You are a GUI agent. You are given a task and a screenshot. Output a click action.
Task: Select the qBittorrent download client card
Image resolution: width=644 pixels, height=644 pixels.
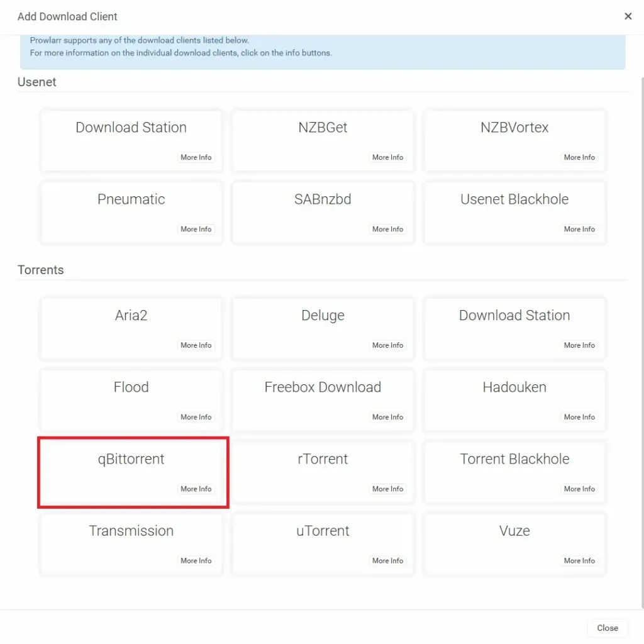pyautogui.click(x=131, y=460)
